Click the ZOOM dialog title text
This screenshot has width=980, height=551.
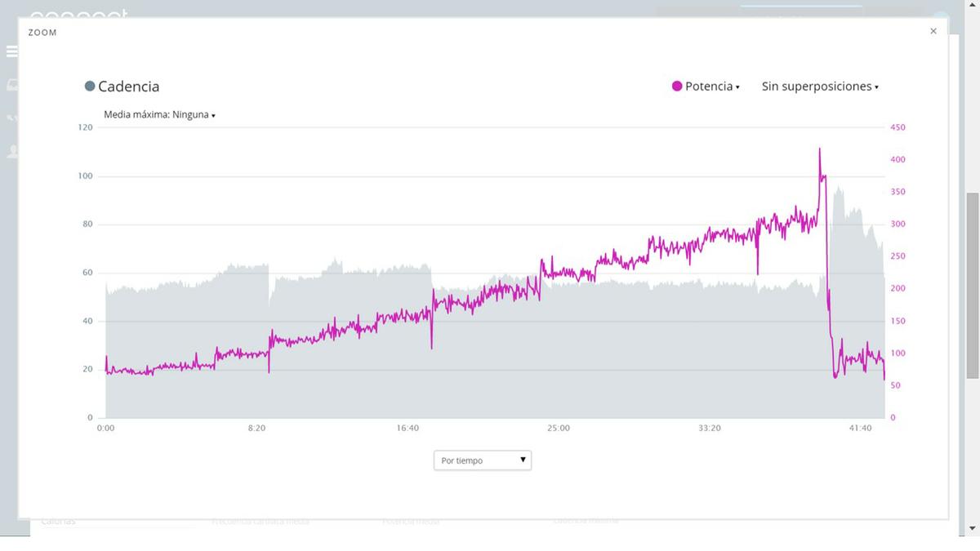[42, 33]
